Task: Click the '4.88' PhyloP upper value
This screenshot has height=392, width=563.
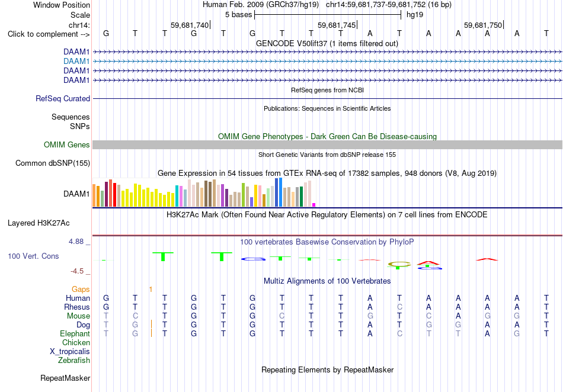Action: pos(76,242)
